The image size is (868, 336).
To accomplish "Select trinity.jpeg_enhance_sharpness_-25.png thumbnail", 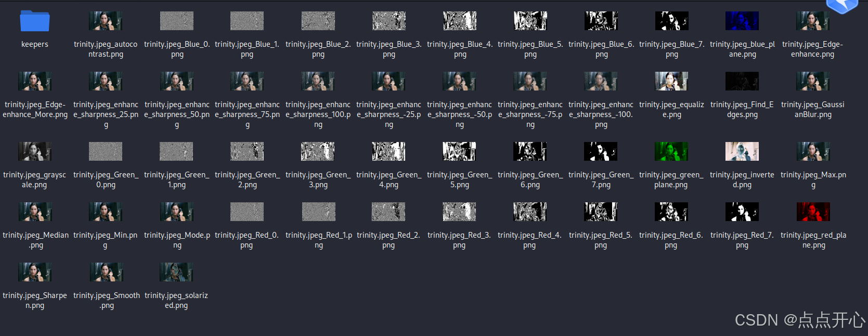I will click(389, 81).
